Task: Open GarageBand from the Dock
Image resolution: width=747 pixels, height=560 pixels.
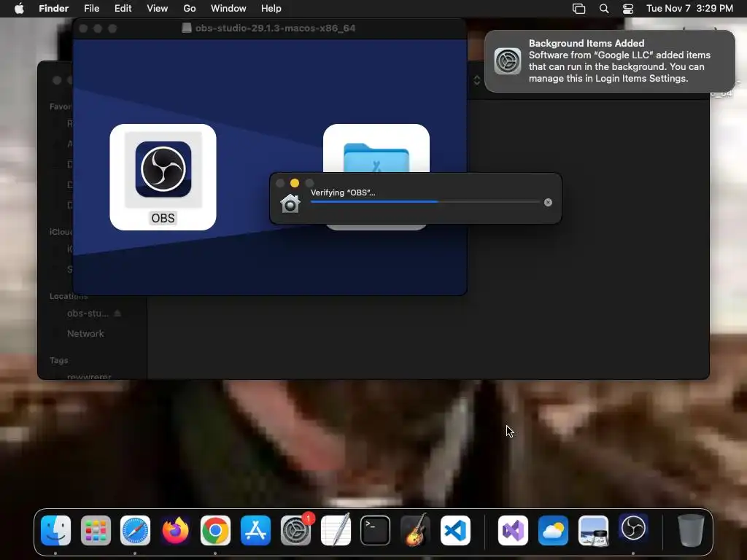Action: point(415,531)
